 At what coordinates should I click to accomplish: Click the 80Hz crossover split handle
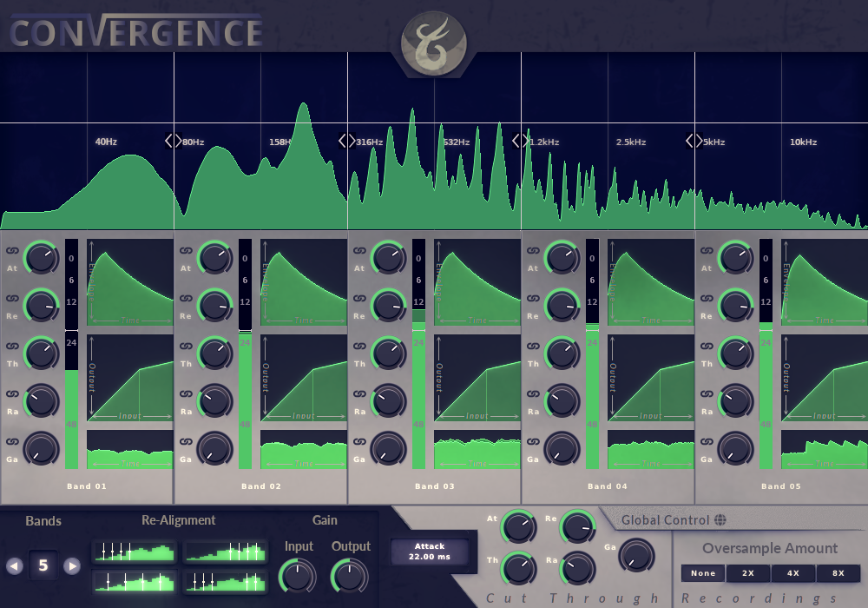point(171,141)
